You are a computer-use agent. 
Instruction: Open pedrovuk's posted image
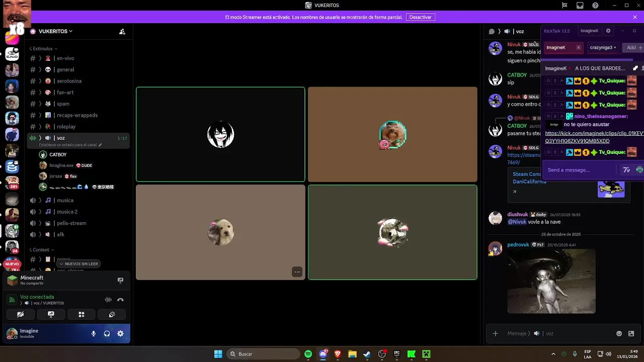551,281
